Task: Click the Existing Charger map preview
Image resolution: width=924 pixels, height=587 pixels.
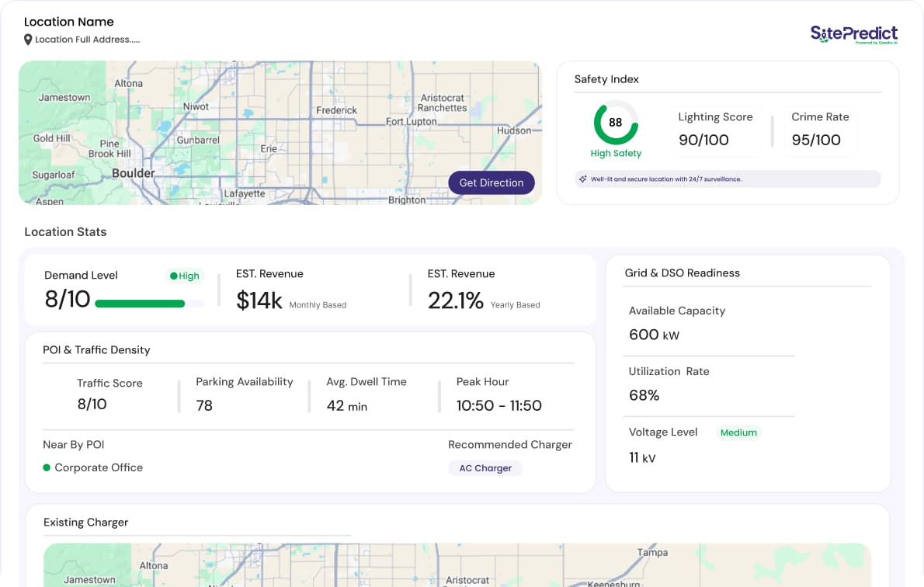Action: 457,564
